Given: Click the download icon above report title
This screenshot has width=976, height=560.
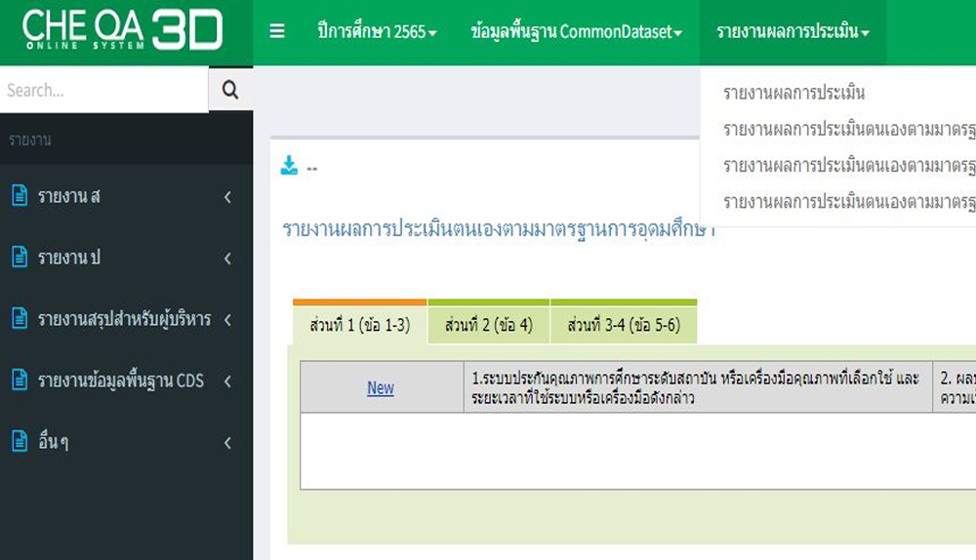Looking at the screenshot, I should coord(289,166).
